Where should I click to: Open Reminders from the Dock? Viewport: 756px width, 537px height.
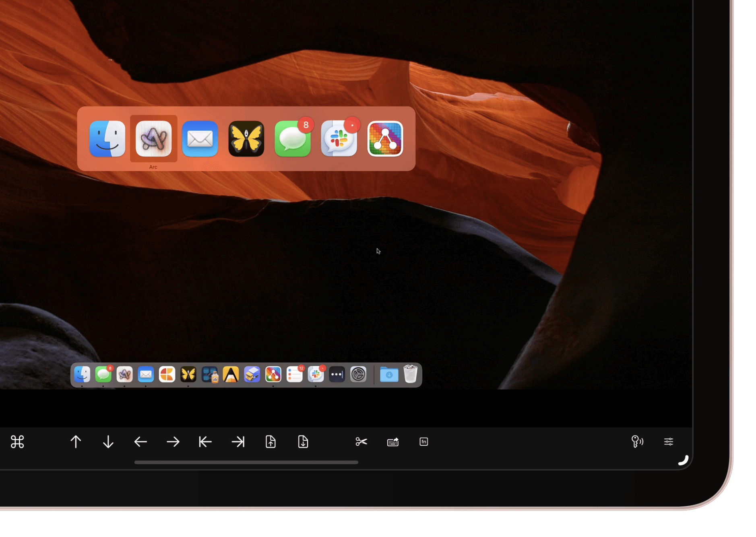click(x=295, y=374)
